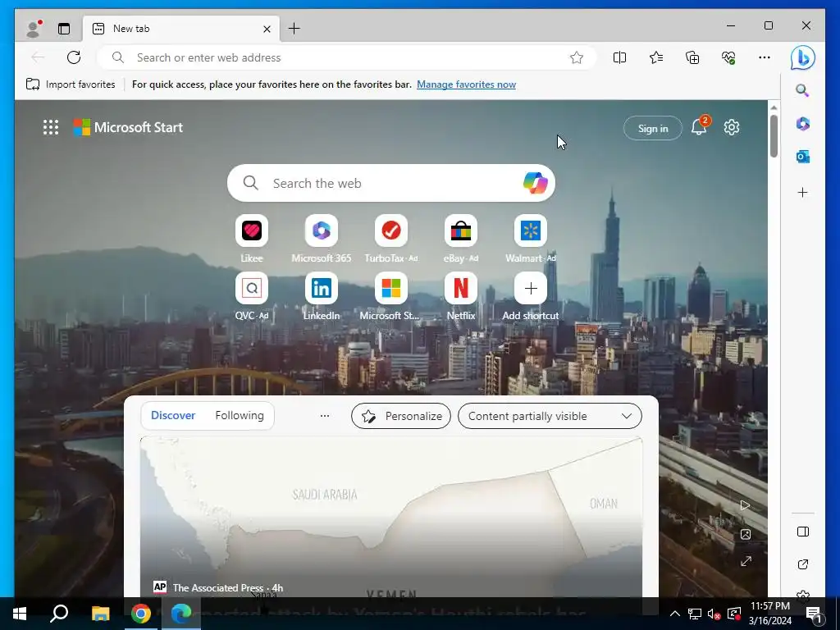Click Import favorites

[x=71, y=84]
